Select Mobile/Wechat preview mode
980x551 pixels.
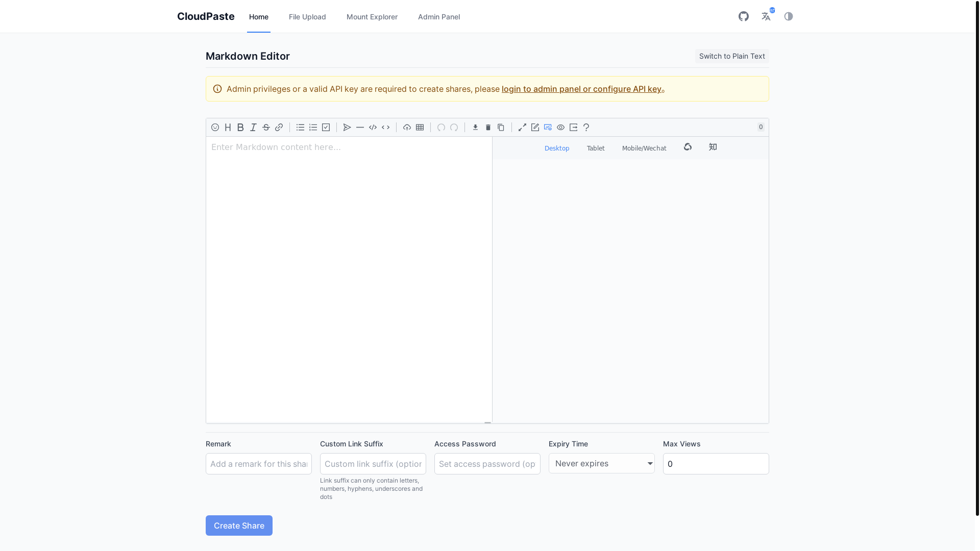(644, 148)
